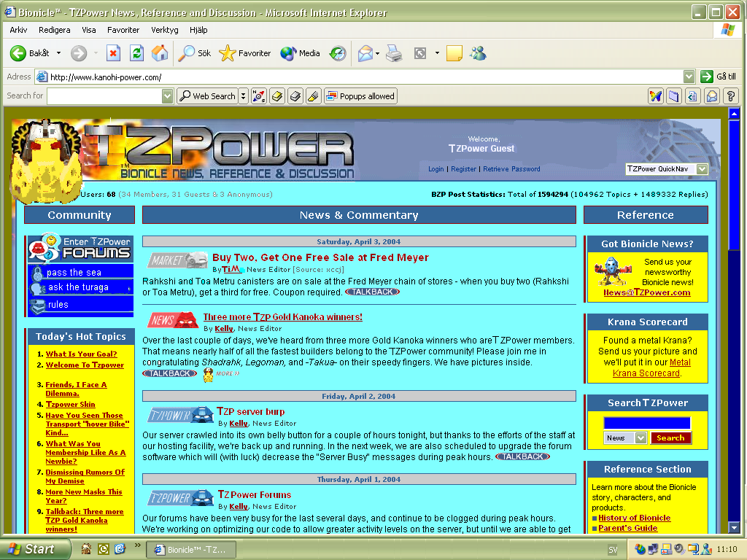Click the vertical scrollbar up arrow
747x560 pixels.
point(734,114)
